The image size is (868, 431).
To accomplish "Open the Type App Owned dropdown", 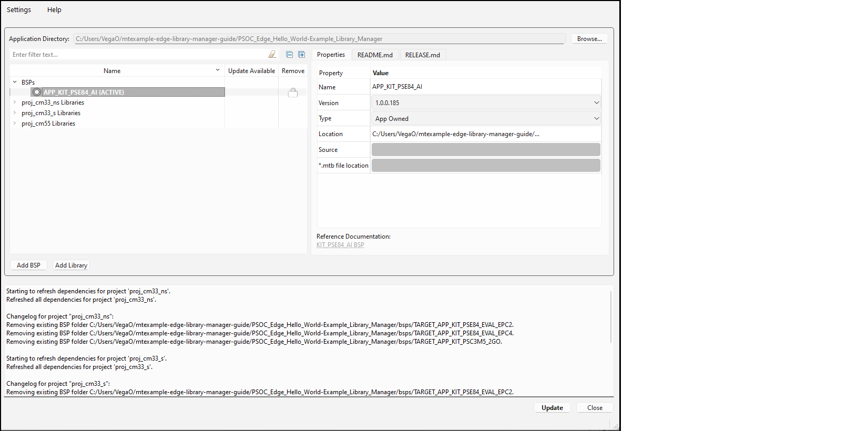I will coord(596,119).
